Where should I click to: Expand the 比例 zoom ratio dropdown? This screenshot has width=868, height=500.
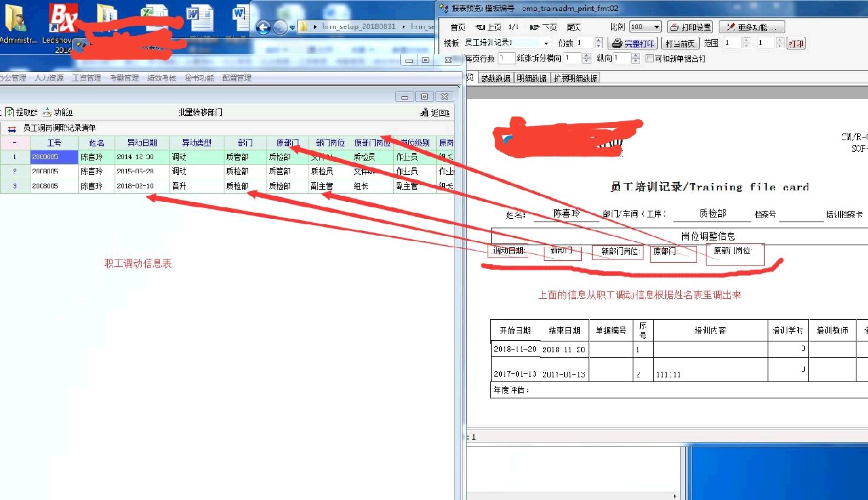tap(656, 27)
